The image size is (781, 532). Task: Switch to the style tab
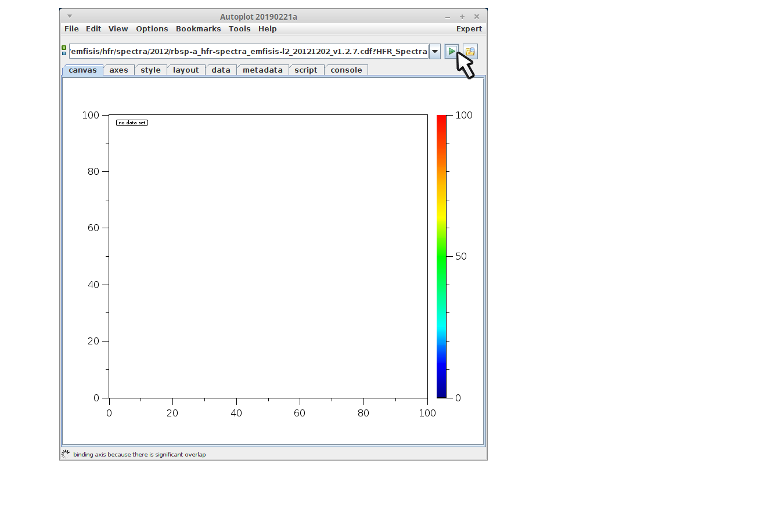pyautogui.click(x=150, y=70)
